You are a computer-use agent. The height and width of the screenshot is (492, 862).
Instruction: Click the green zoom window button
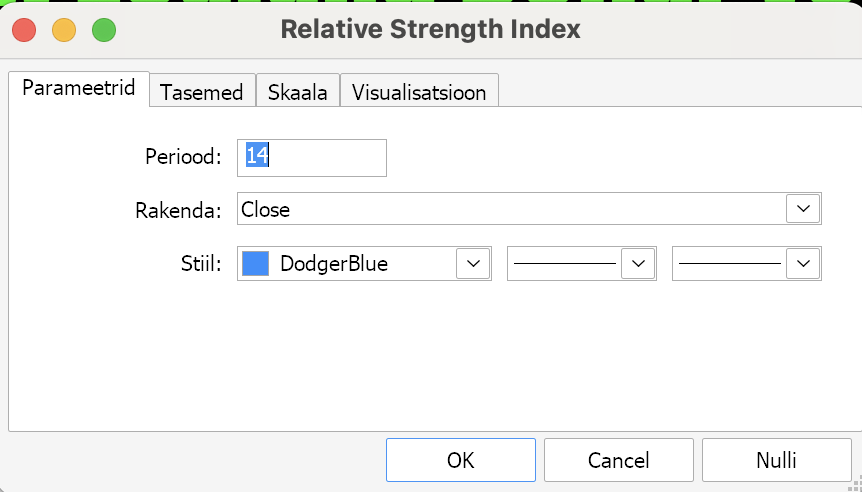click(x=104, y=30)
